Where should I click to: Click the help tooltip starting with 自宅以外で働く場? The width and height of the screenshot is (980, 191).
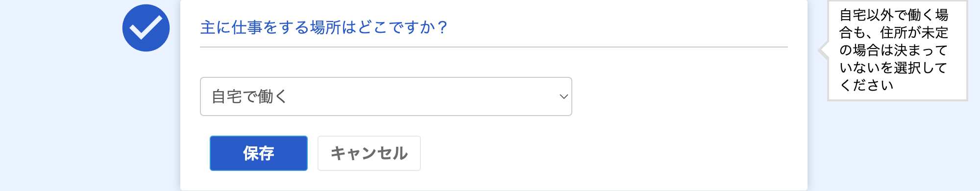coord(897,50)
